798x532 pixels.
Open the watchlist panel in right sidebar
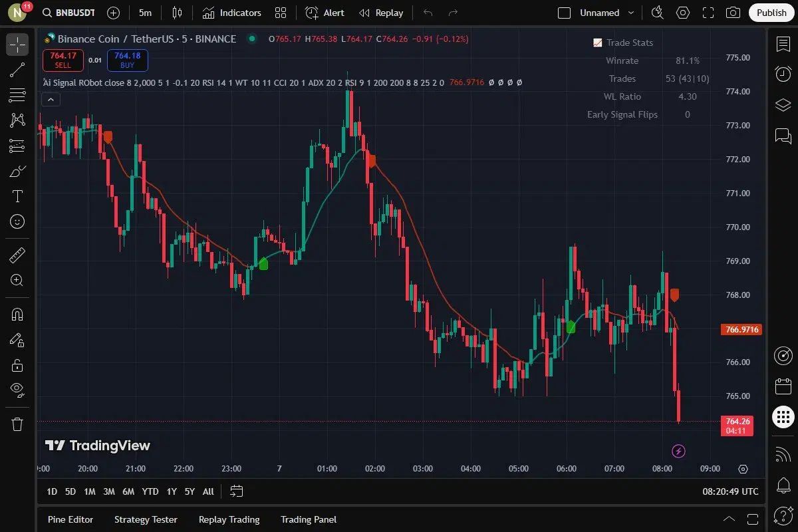[783, 45]
